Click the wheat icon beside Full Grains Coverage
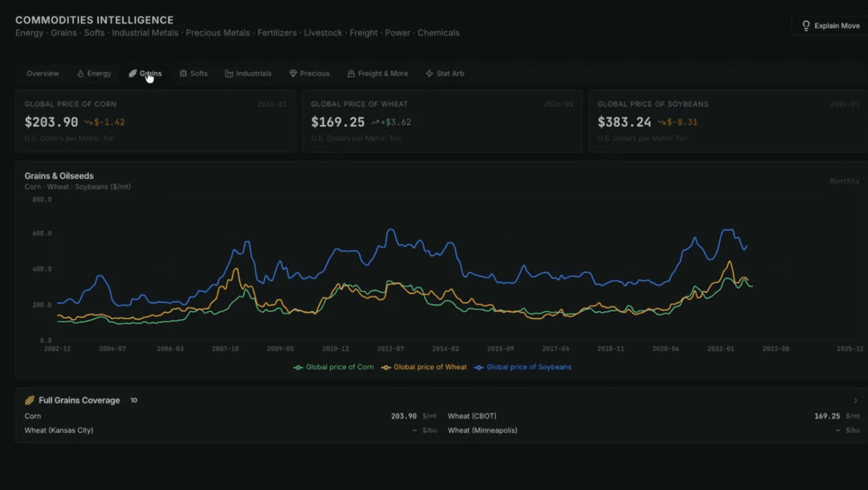This screenshot has height=490, width=868. [x=28, y=400]
